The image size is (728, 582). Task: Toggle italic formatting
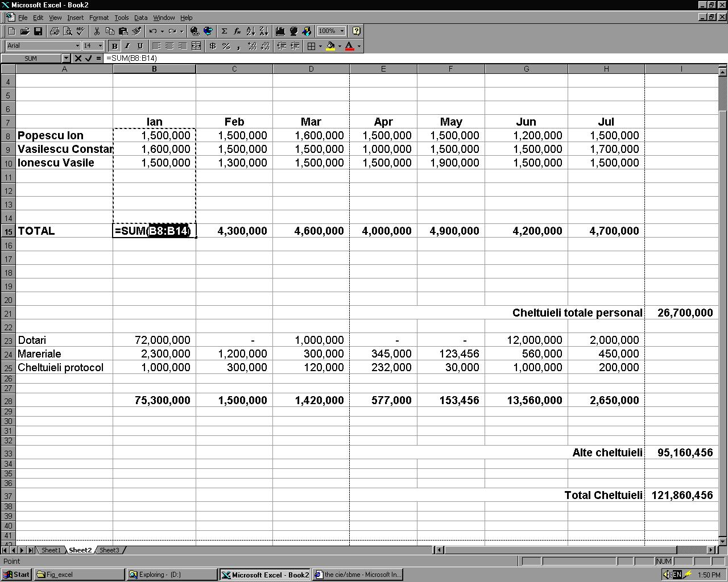coord(127,46)
